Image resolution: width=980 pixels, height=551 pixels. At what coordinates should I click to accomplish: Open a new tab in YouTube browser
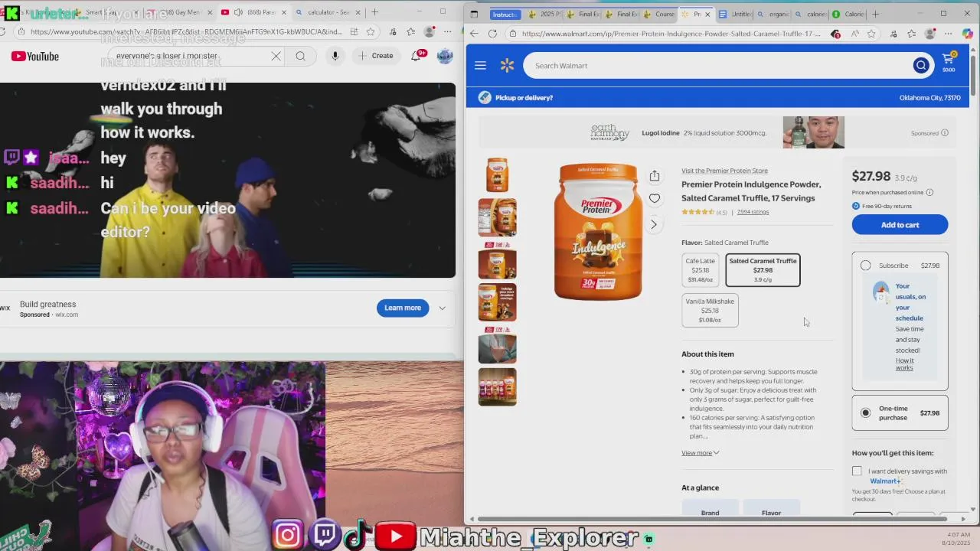pos(374,12)
